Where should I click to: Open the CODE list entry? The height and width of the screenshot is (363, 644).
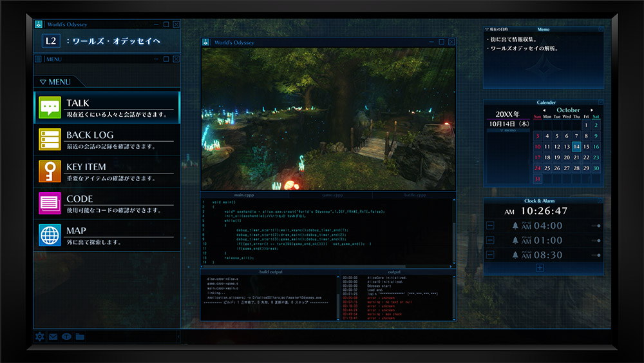tap(50, 203)
